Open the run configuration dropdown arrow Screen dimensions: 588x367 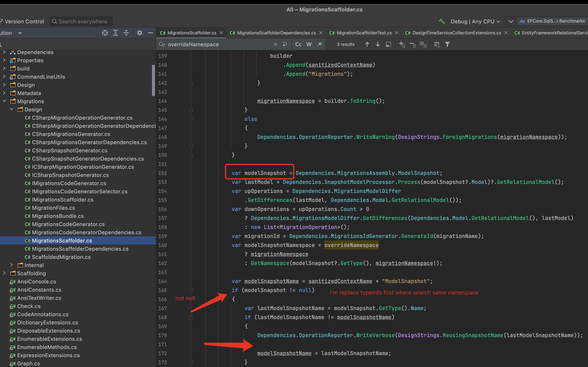click(511, 21)
